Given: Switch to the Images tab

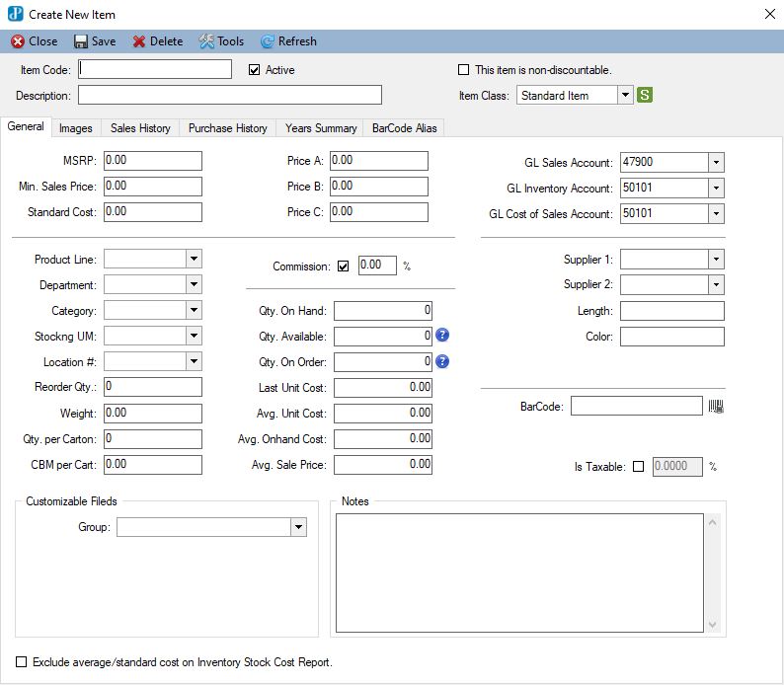Looking at the screenshot, I should coord(76,128).
